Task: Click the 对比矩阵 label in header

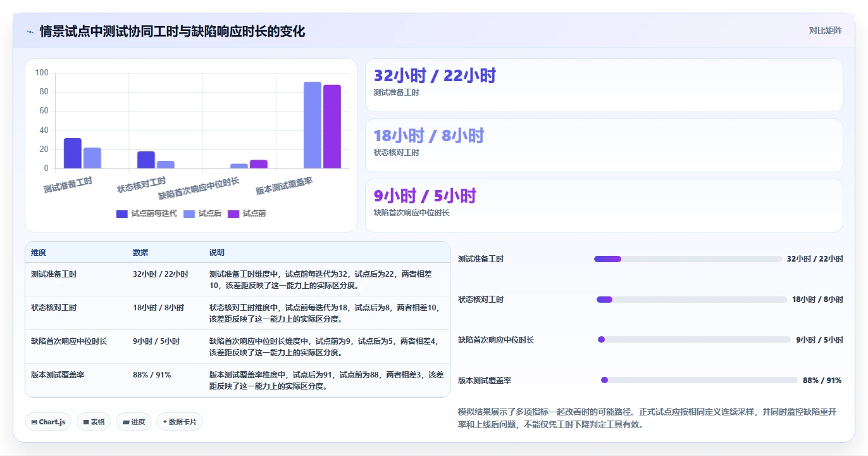Action: [x=826, y=30]
